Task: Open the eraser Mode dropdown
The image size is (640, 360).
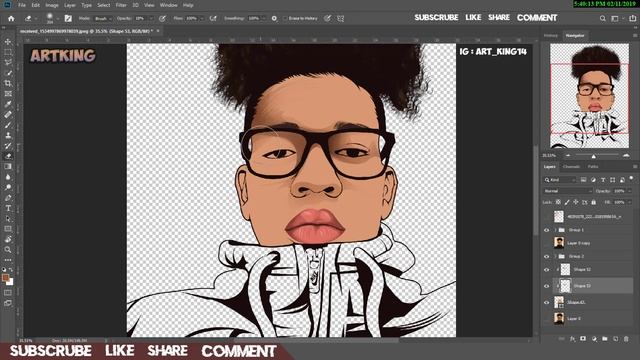Action: point(103,18)
